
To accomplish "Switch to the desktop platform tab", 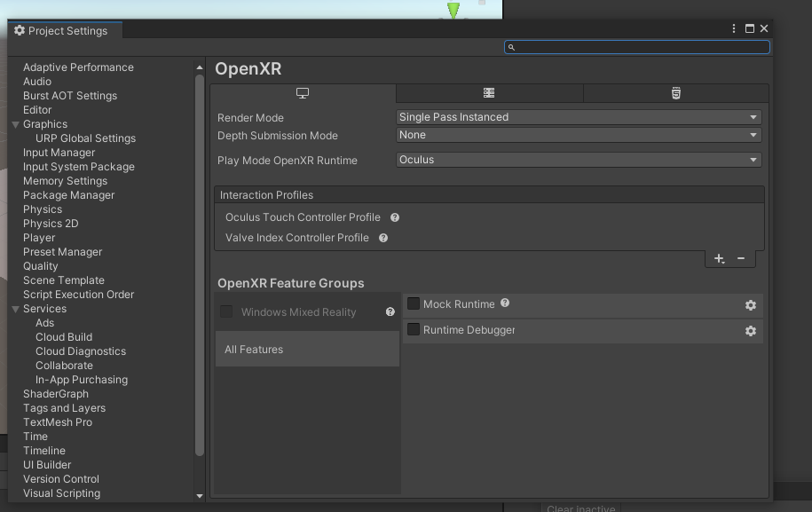I will [x=302, y=92].
